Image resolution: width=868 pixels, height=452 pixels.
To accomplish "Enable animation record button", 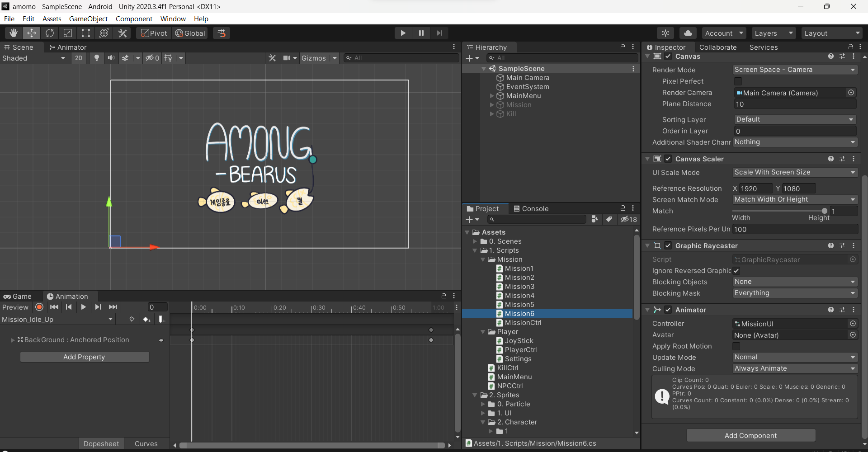I will [x=39, y=307].
